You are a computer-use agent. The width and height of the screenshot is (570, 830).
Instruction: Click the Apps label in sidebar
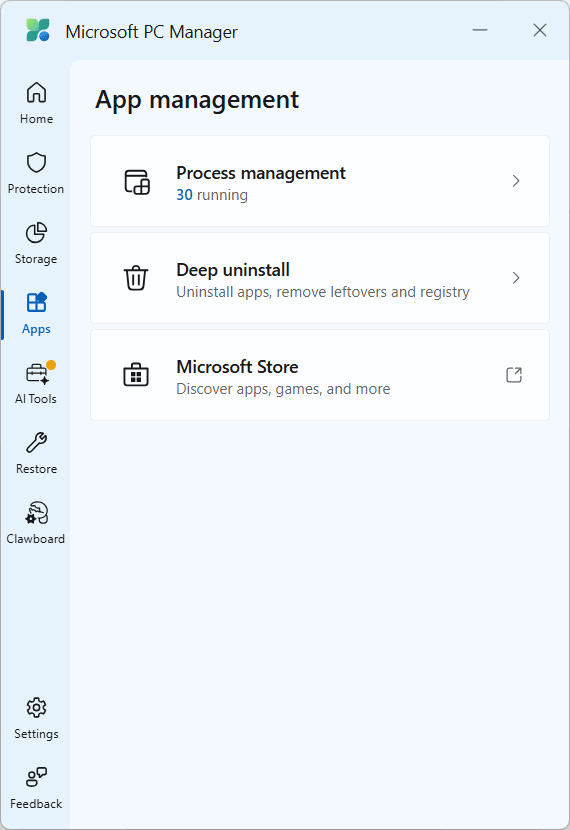36,329
